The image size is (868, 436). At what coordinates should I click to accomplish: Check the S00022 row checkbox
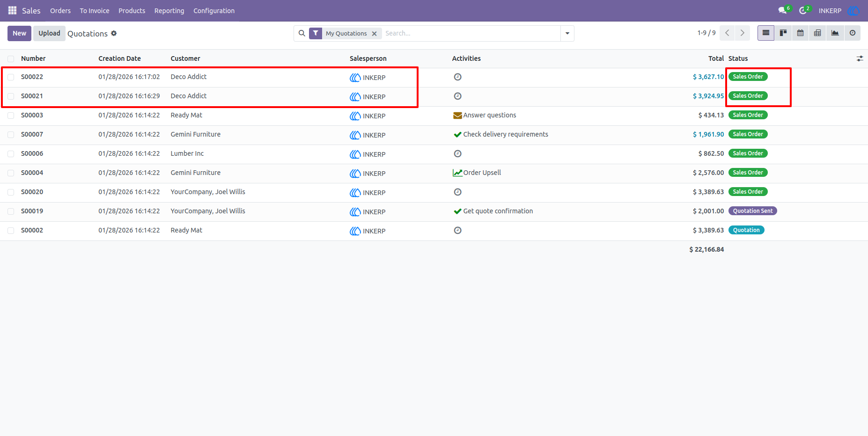tap(11, 77)
